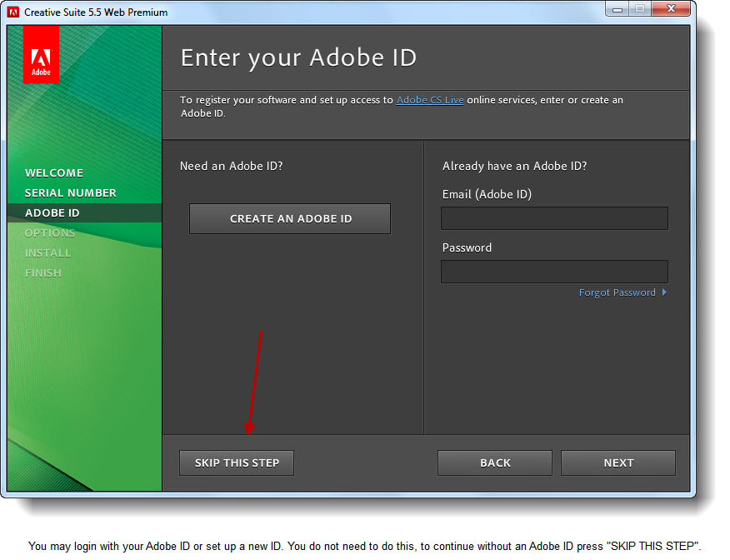Choose the Options step in sidebar

[x=50, y=232]
